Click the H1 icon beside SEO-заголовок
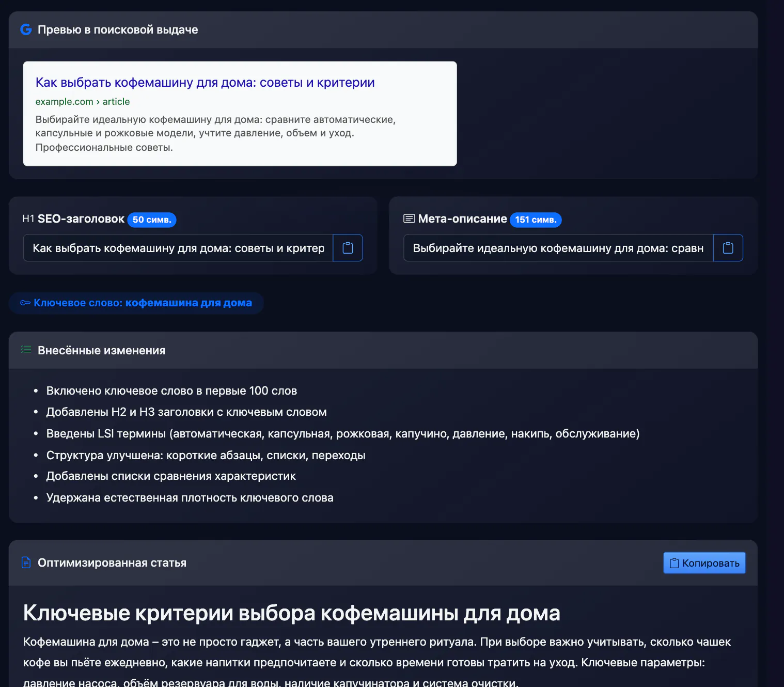The image size is (784, 687). coord(28,219)
